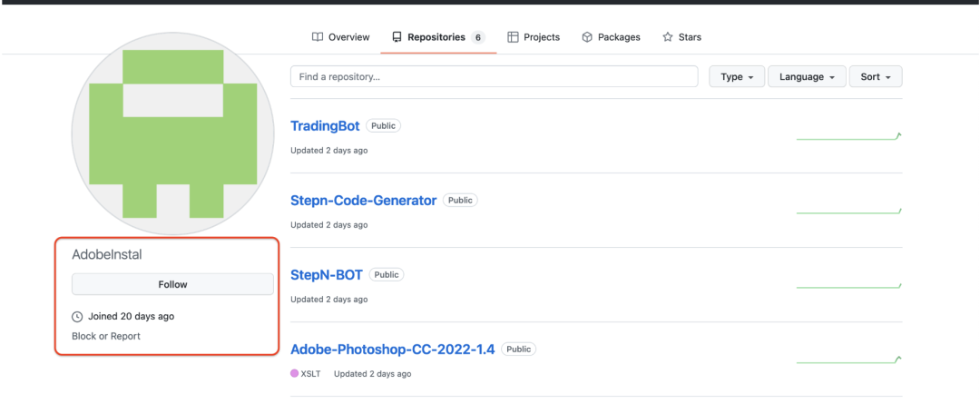This screenshot has width=980, height=404.
Task: Open the Packages tab
Action: point(611,37)
